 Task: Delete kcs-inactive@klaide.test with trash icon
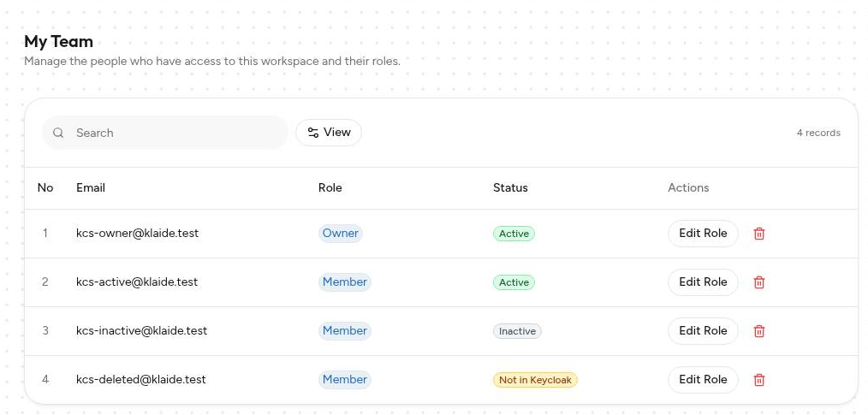coord(759,331)
